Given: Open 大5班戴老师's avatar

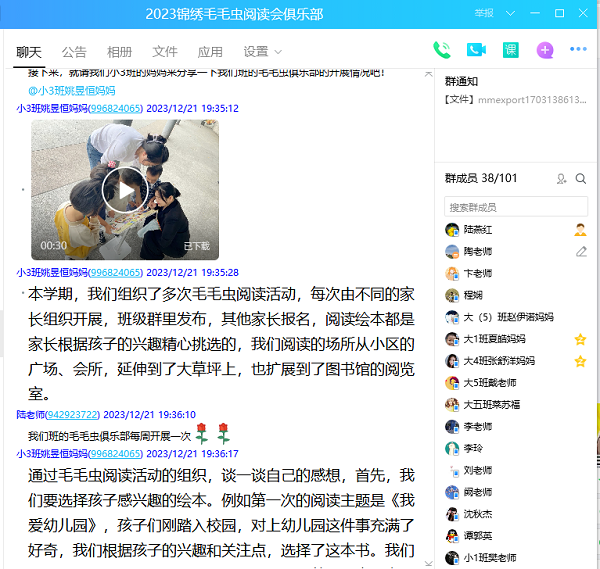Looking at the screenshot, I should point(452,383).
